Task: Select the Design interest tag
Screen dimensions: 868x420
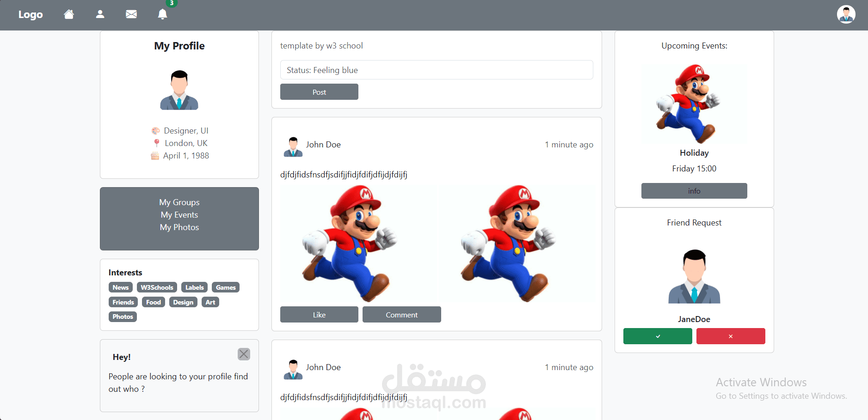Action: tap(184, 302)
